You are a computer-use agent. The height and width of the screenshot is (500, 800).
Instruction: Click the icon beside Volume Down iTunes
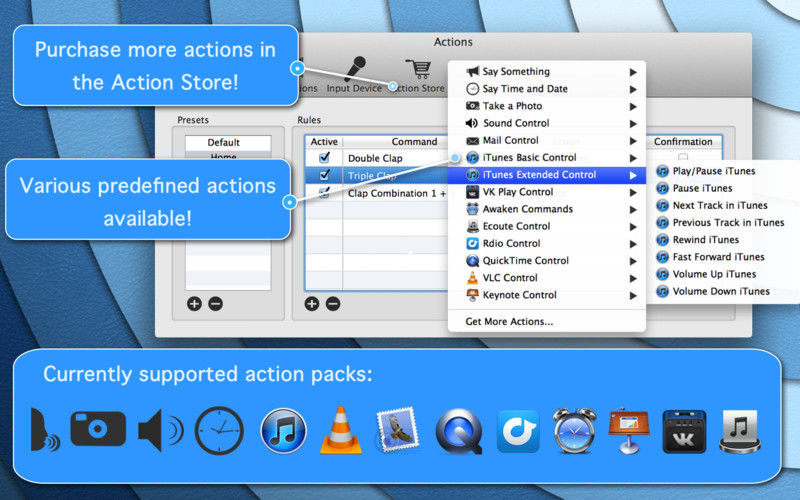pyautogui.click(x=662, y=291)
